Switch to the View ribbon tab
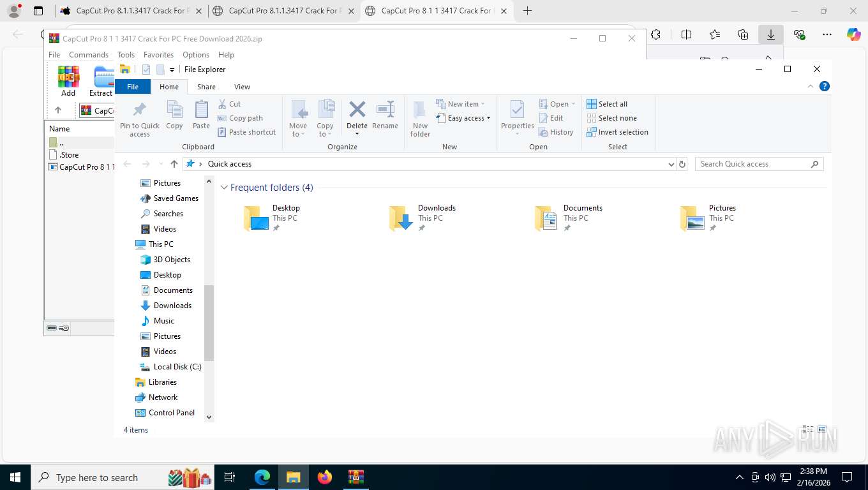Screen dimensions: 868x490 click(x=242, y=87)
